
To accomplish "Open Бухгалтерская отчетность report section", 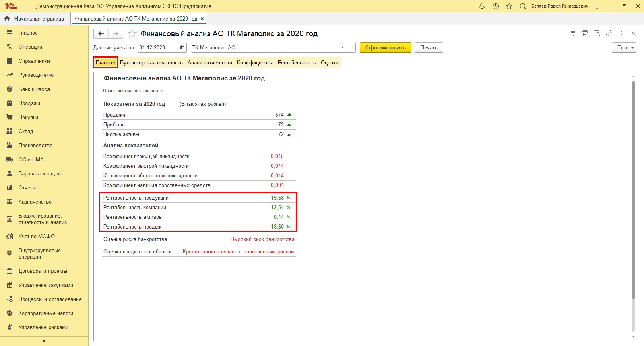I will (x=151, y=63).
